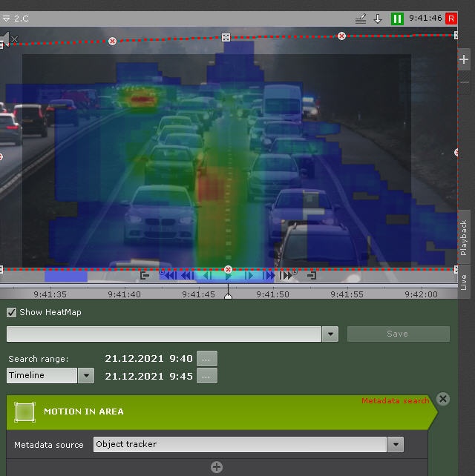Close the Motion in Area search panel
The height and width of the screenshot is (476, 475).
(443, 399)
